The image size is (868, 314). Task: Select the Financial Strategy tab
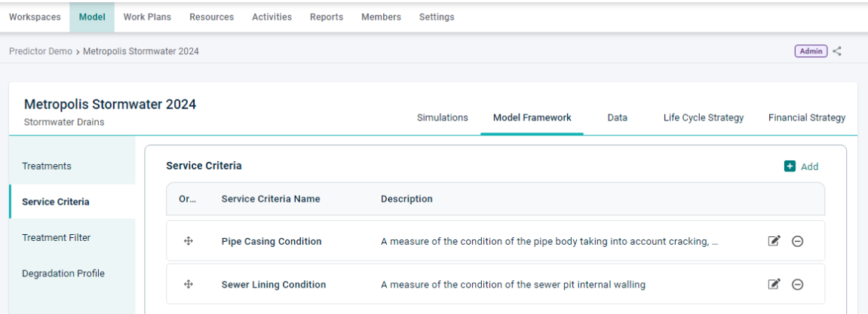(807, 117)
